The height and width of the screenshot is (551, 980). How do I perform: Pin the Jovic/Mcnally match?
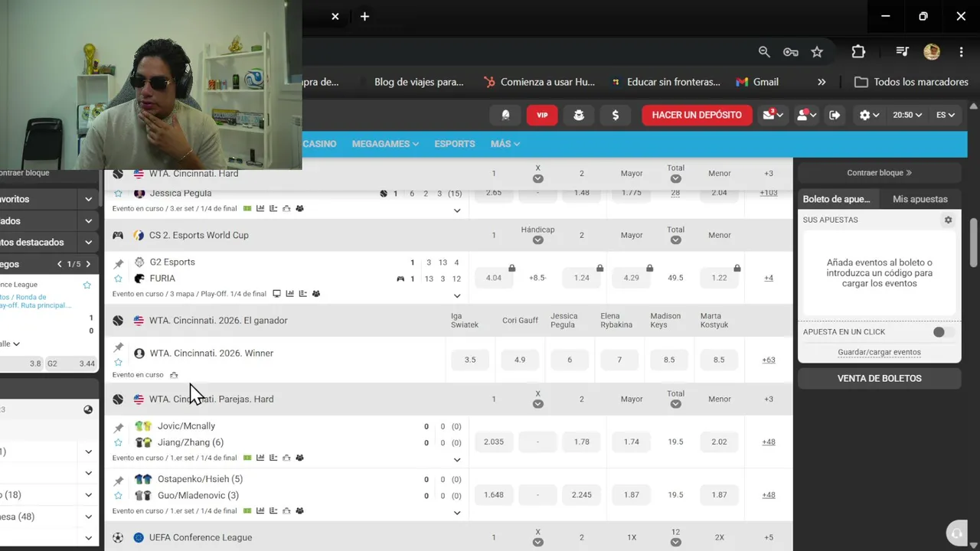click(x=118, y=427)
